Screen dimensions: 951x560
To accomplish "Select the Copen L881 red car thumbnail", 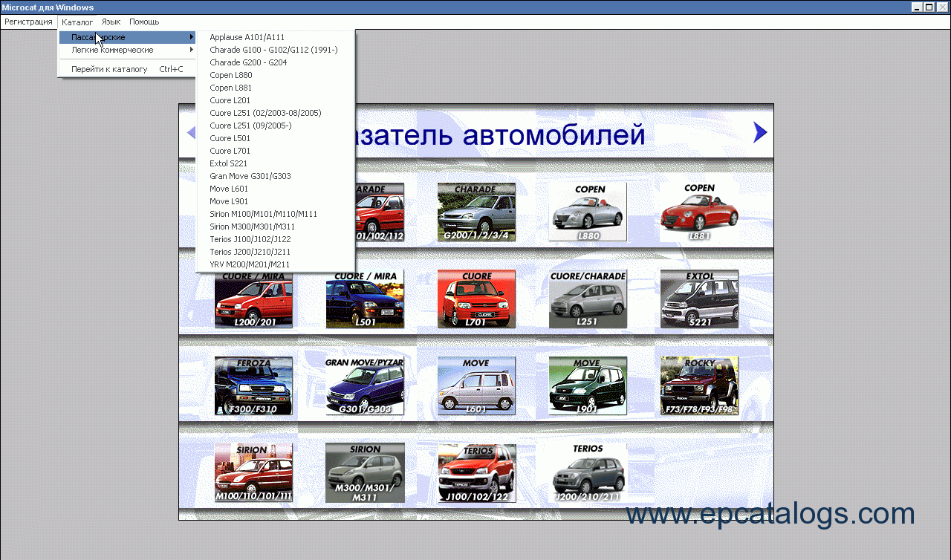I will click(x=699, y=212).
